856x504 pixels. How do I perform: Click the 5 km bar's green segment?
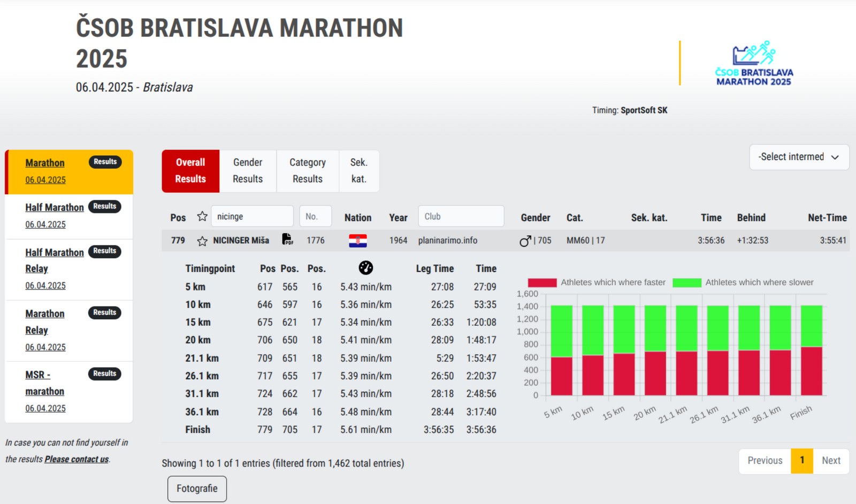pos(562,331)
